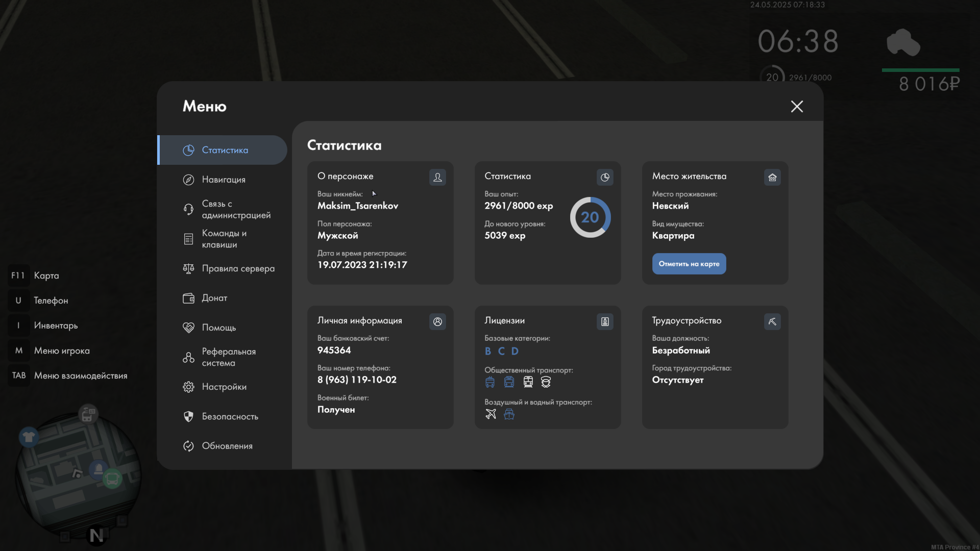Click the M Меню игрока hint
Viewport: 980px width, 551px height.
pos(50,350)
